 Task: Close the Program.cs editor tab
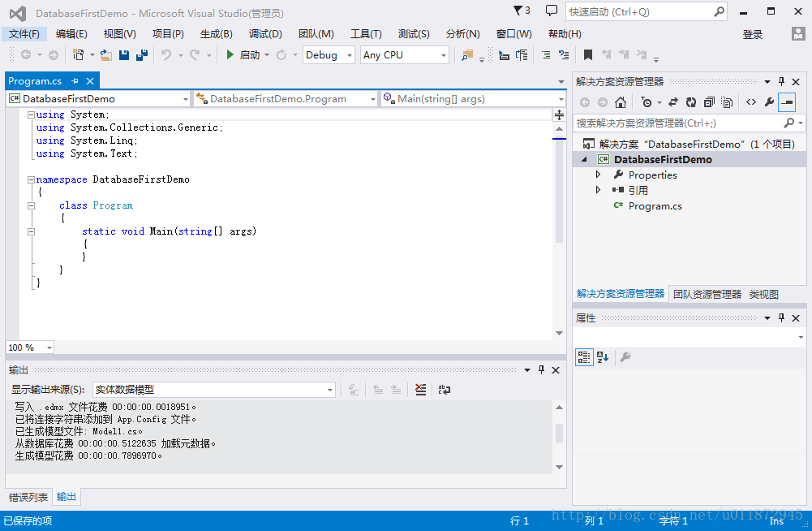click(x=90, y=81)
